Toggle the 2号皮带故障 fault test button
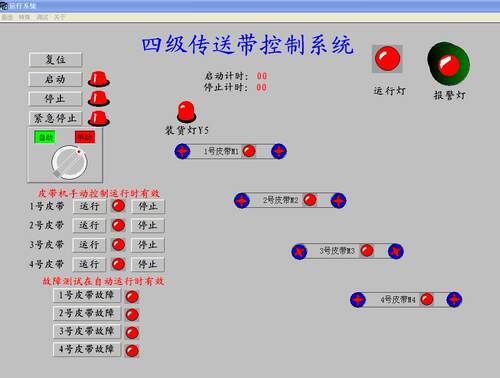 [87, 313]
